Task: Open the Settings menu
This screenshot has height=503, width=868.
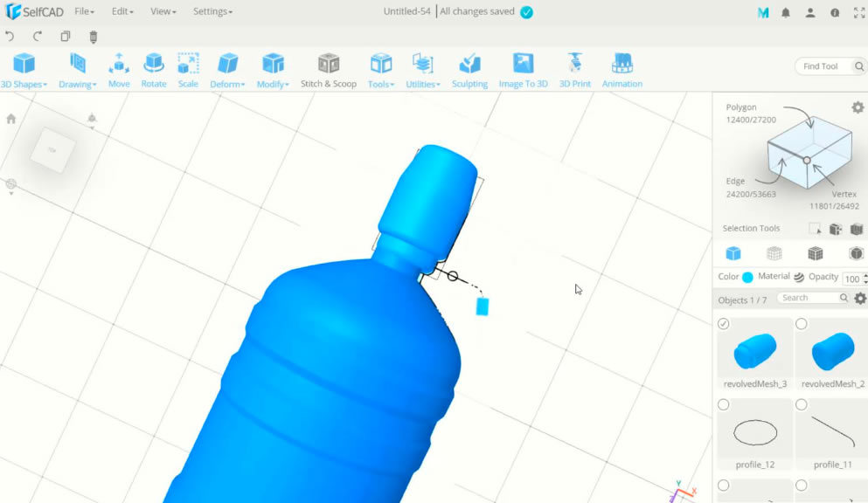Action: pyautogui.click(x=212, y=11)
